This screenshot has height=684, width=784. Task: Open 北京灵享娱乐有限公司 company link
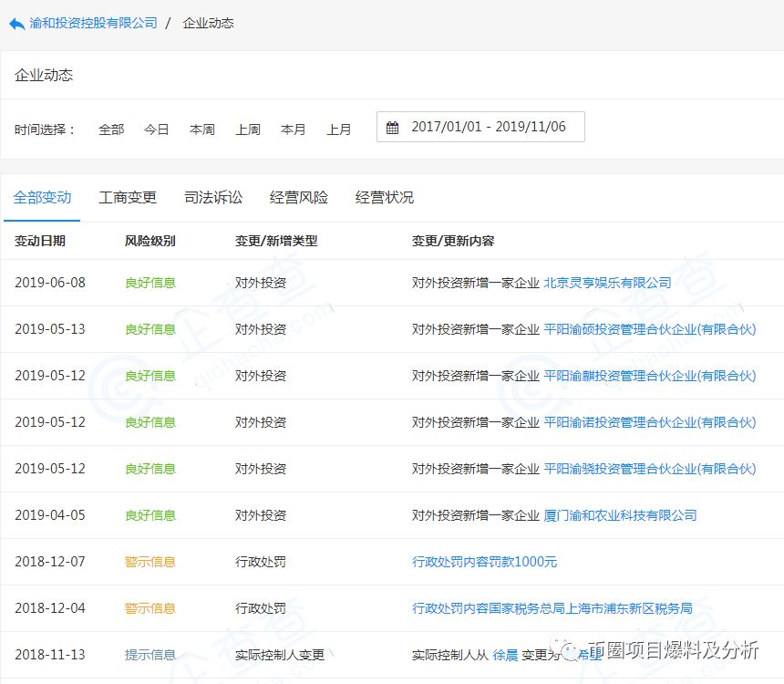607,283
